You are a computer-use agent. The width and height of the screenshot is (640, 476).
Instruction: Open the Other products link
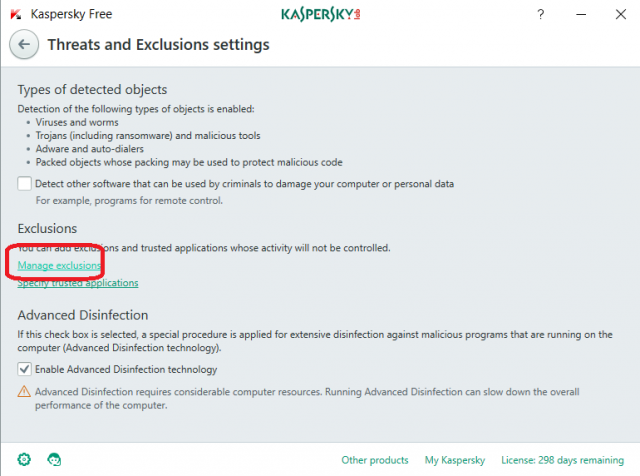point(375,460)
